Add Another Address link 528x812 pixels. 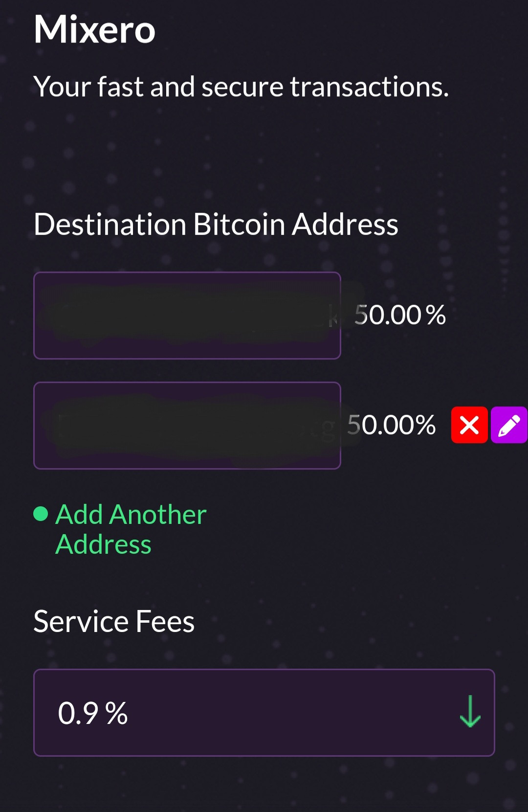[131, 529]
